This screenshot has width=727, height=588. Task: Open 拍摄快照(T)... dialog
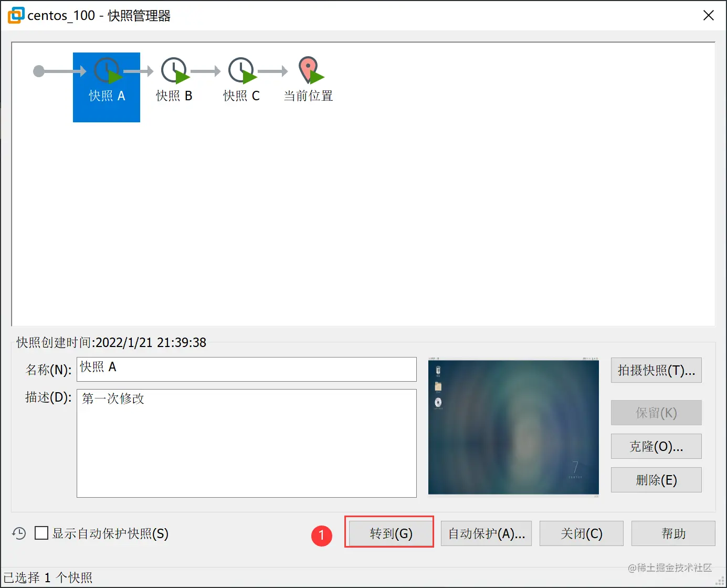pos(656,370)
